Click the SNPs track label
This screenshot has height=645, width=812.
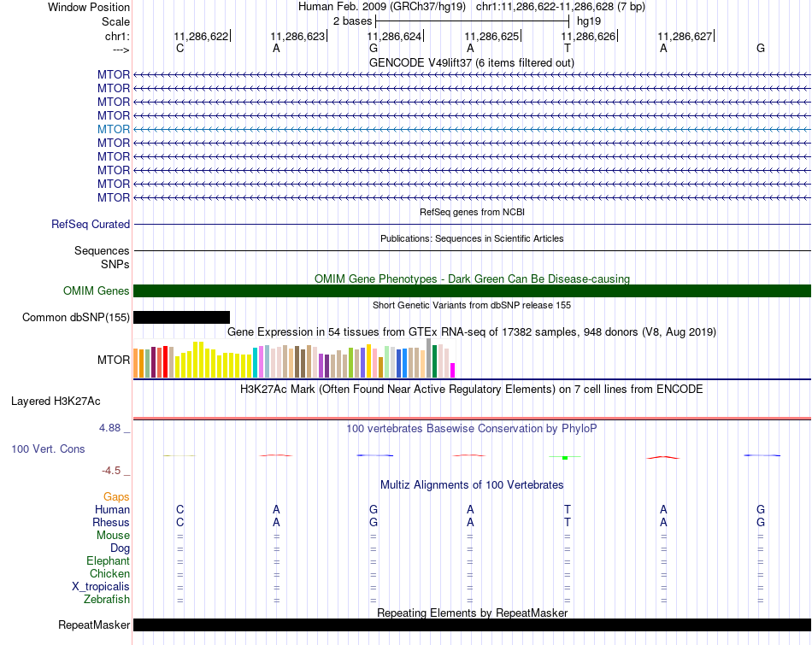coord(115,264)
